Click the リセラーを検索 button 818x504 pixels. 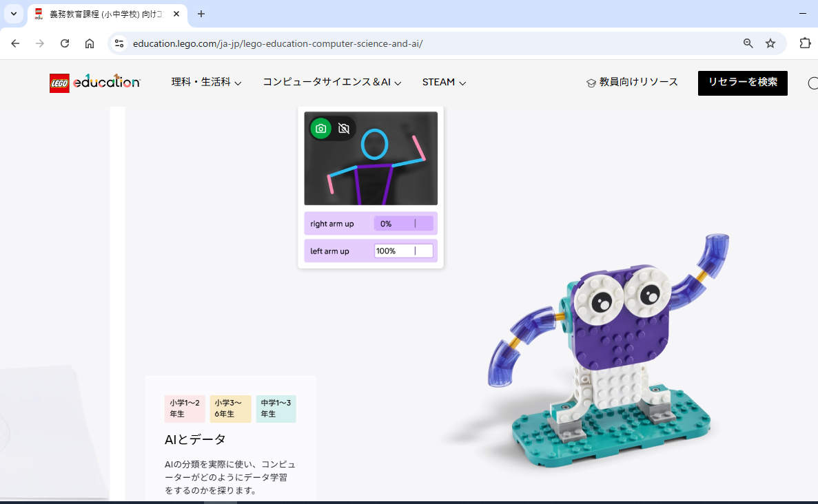tap(742, 83)
